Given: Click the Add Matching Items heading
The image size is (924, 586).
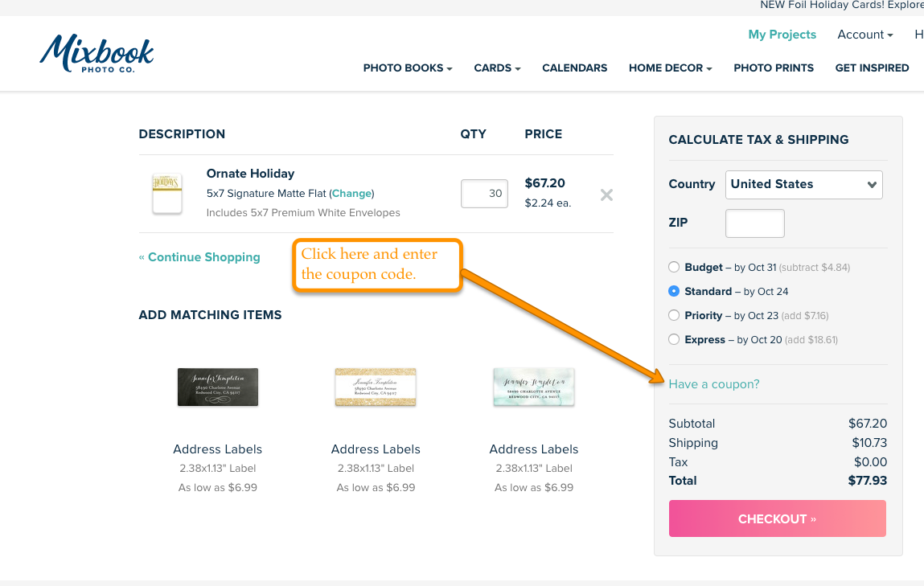Looking at the screenshot, I should (x=211, y=315).
